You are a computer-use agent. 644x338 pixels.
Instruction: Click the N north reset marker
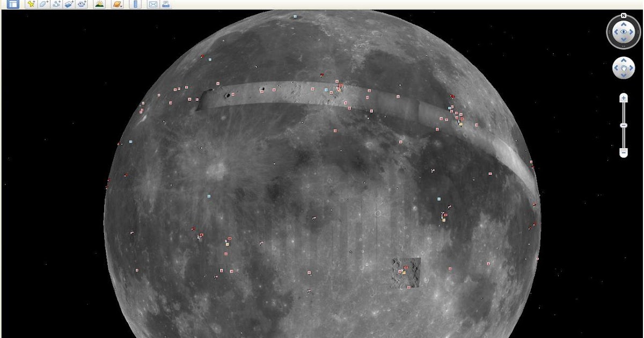(x=624, y=16)
